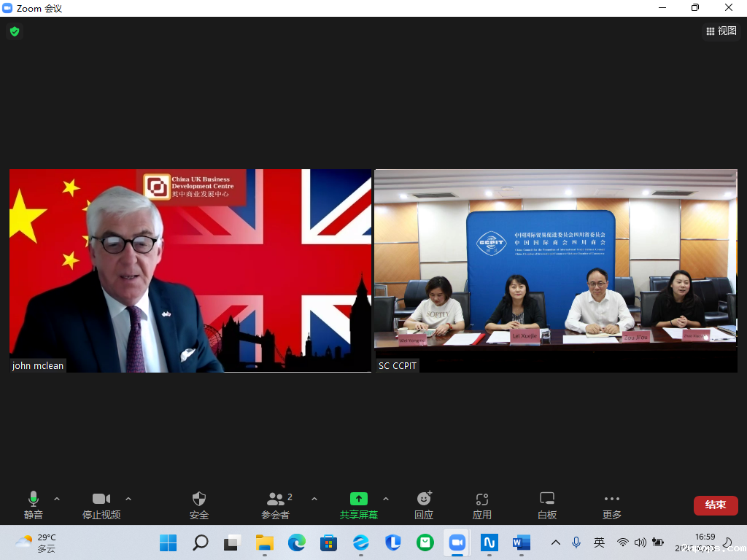The image size is (747, 560).
Task: Open Word from the Windows taskbar
Action: (522, 542)
